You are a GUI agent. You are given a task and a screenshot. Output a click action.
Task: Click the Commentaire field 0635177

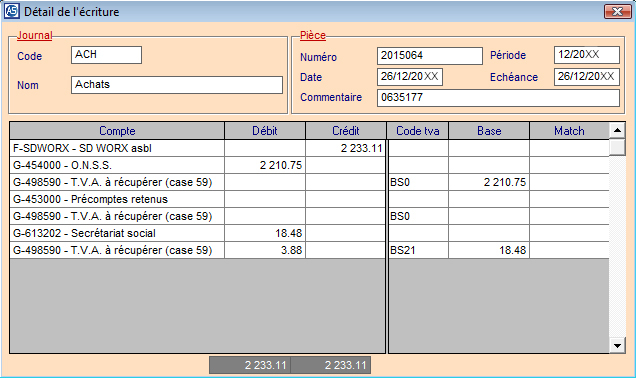click(498, 98)
